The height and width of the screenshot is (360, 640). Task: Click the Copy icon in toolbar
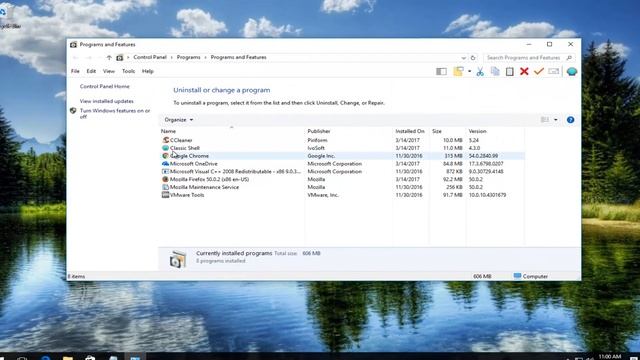pos(495,71)
